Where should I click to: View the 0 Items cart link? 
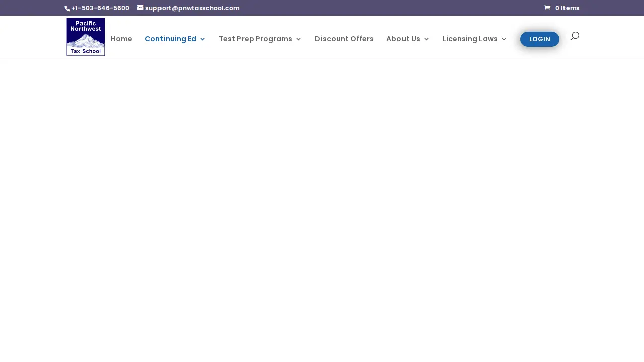[562, 8]
